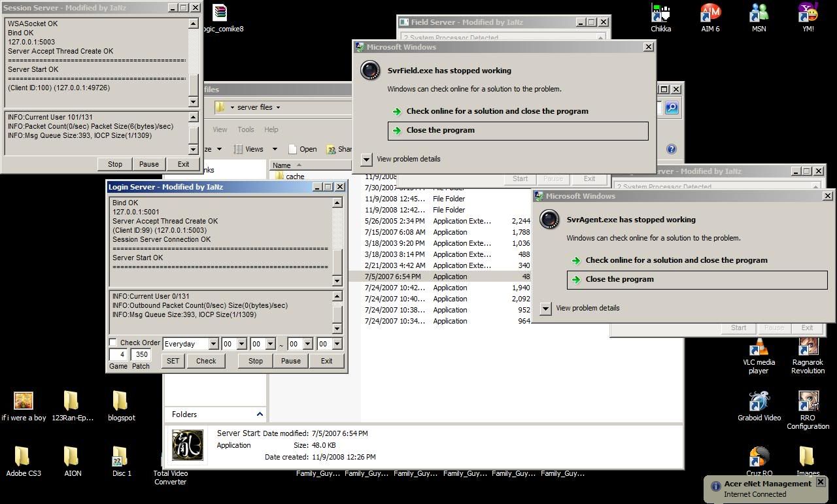Open RRO Configuration desktop icon

click(x=808, y=401)
